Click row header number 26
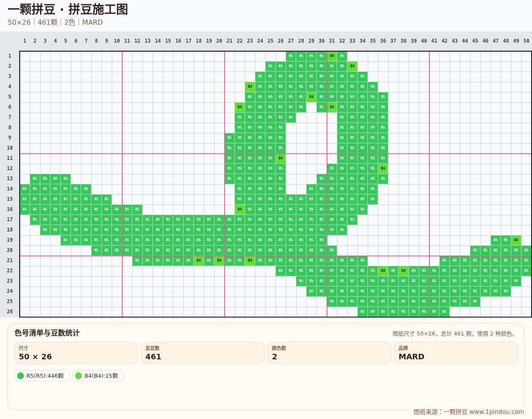Viewport: 532px width, 419px height. (x=10, y=312)
